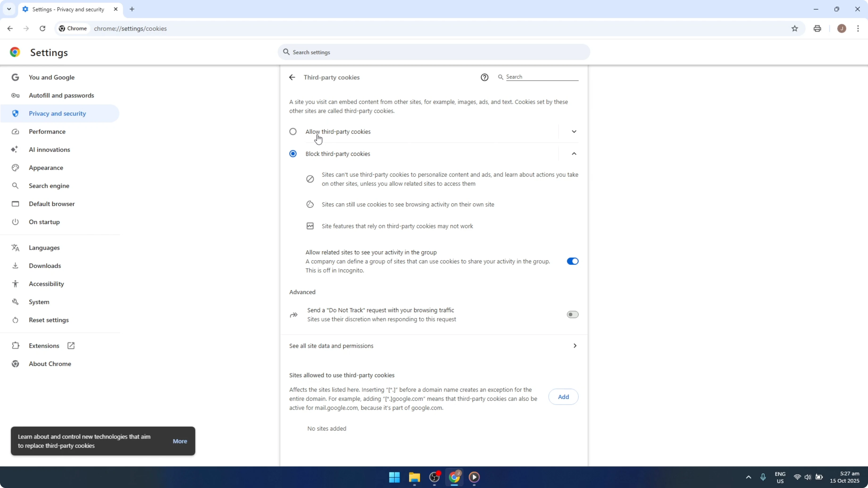Open the Chrome profile avatar

[x=842, y=29]
